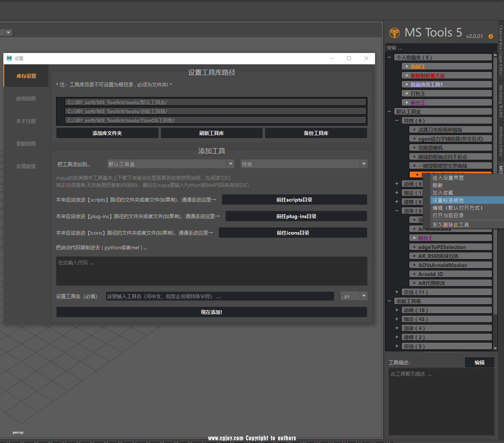
Task: Click the MS Tools monkey logo icon
Action: pyautogui.click(x=394, y=33)
